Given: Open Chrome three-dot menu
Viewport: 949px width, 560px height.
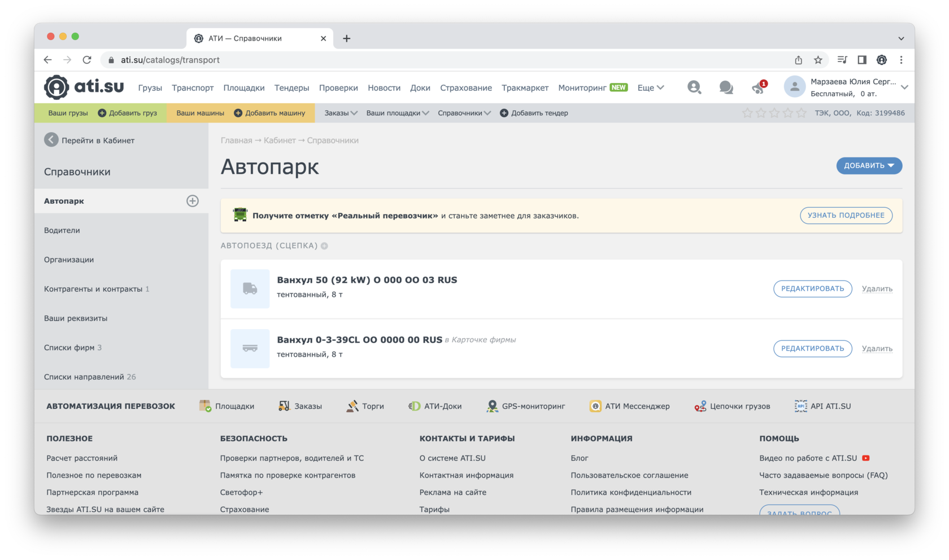Looking at the screenshot, I should [x=902, y=60].
